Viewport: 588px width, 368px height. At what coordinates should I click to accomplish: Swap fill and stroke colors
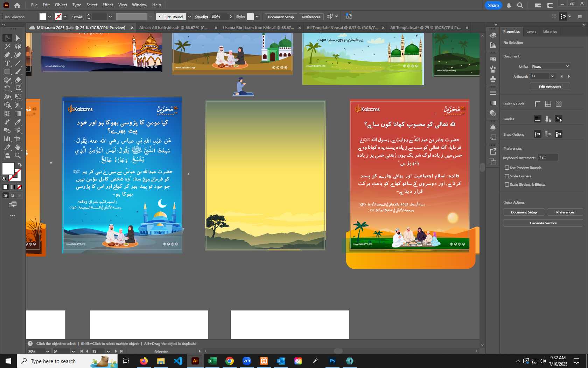[x=20, y=164]
